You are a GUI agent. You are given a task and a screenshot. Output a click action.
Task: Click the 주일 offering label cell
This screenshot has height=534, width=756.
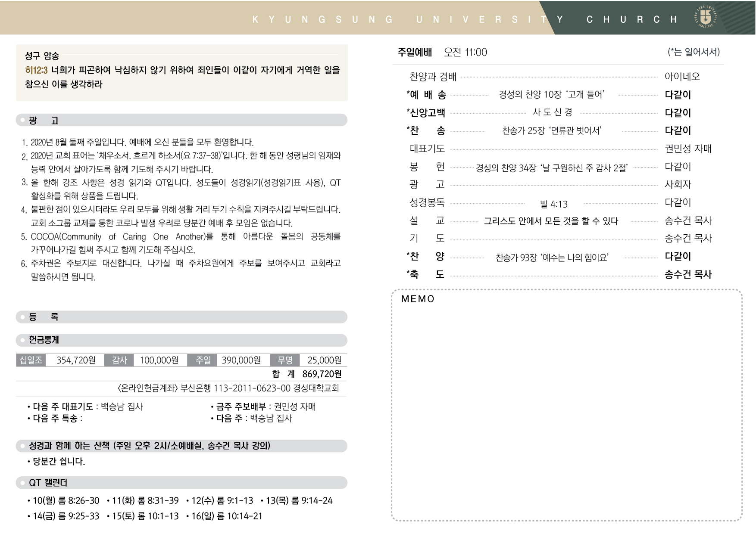[203, 360]
